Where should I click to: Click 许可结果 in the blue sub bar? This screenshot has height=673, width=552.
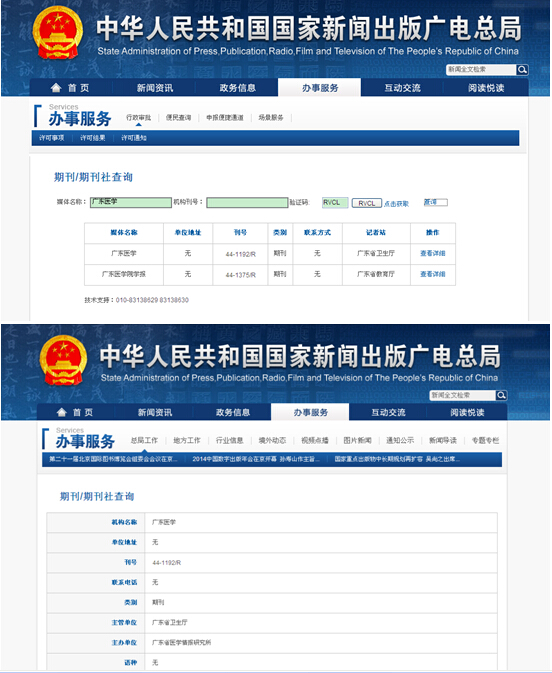93,138
